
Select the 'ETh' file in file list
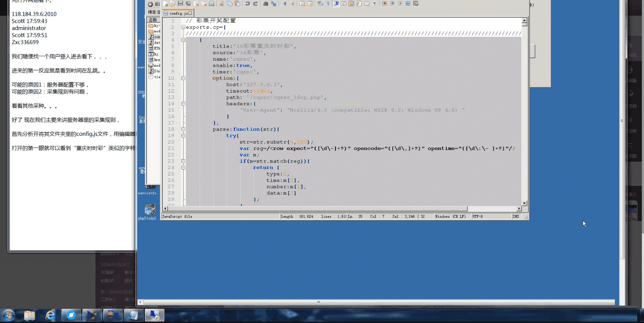click(x=154, y=48)
